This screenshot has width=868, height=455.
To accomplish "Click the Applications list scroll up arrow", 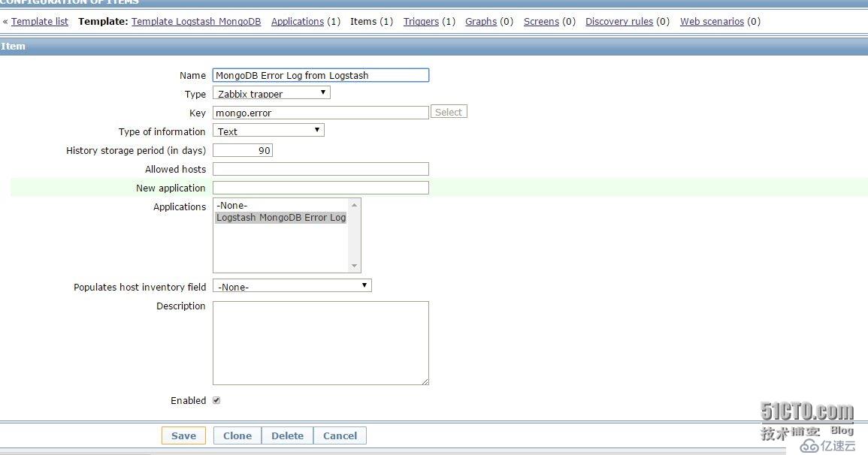I will point(354,205).
